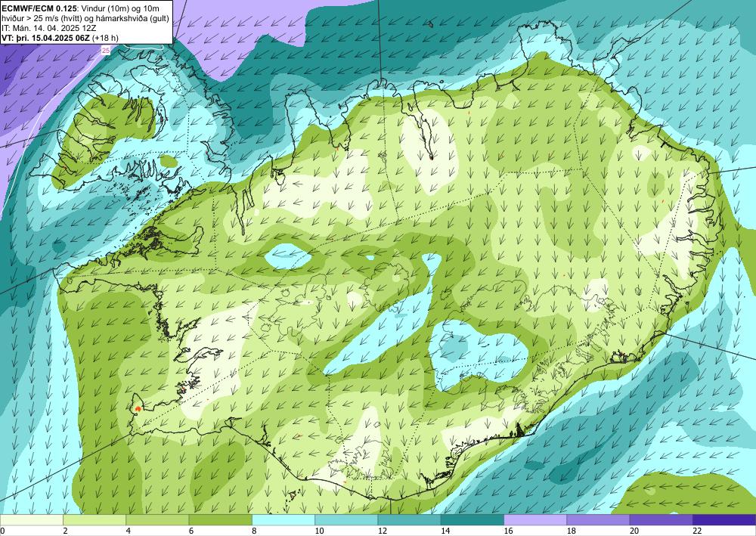756x536 pixels.
Task: Click the legend value '4'
Action: (129, 531)
